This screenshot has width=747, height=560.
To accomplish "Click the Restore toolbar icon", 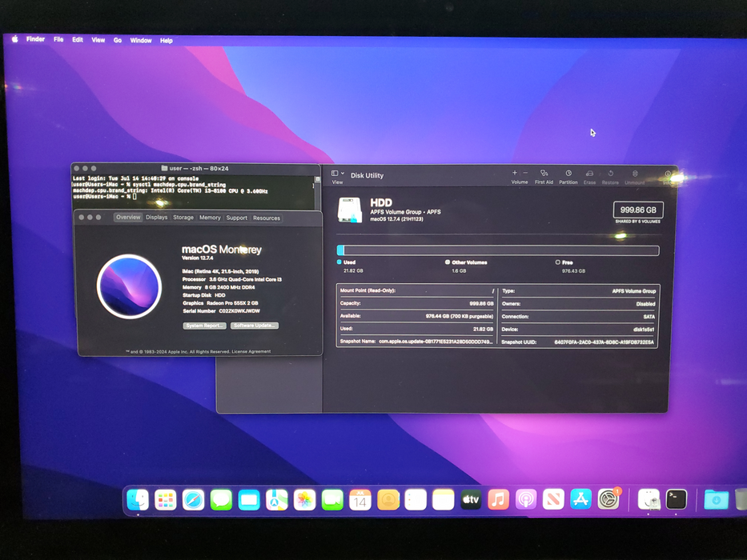I will coord(610,174).
